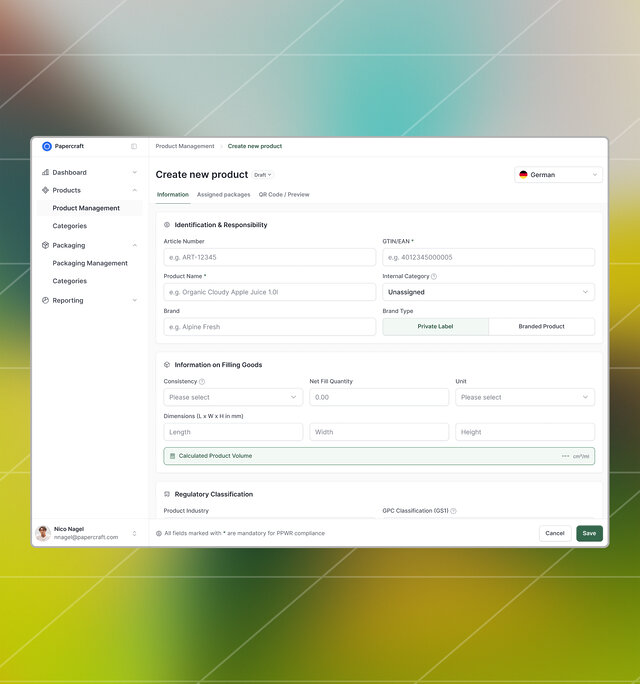Click the GTIN/EAN input field

pos(488,257)
